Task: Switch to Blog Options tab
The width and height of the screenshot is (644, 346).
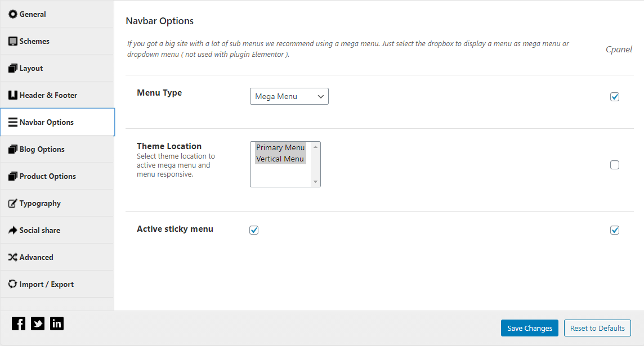Action: point(57,150)
